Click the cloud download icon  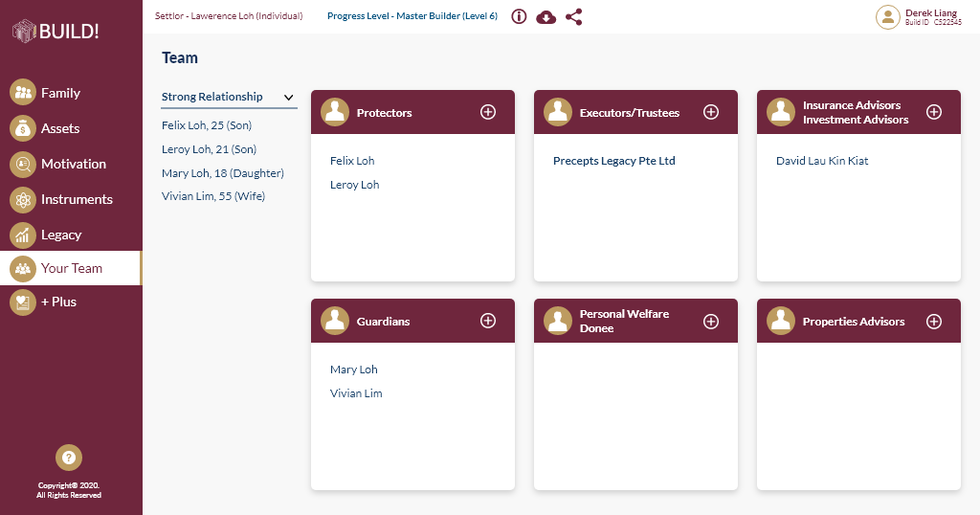(x=546, y=16)
